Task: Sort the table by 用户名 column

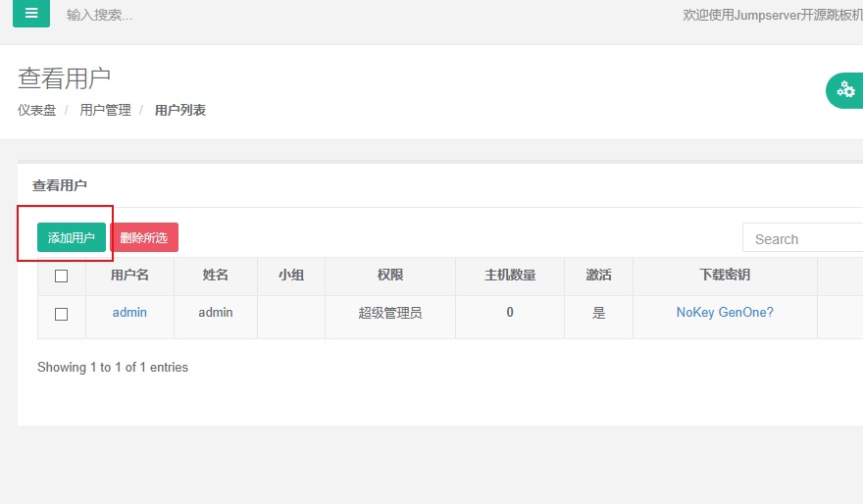Action: pyautogui.click(x=129, y=276)
